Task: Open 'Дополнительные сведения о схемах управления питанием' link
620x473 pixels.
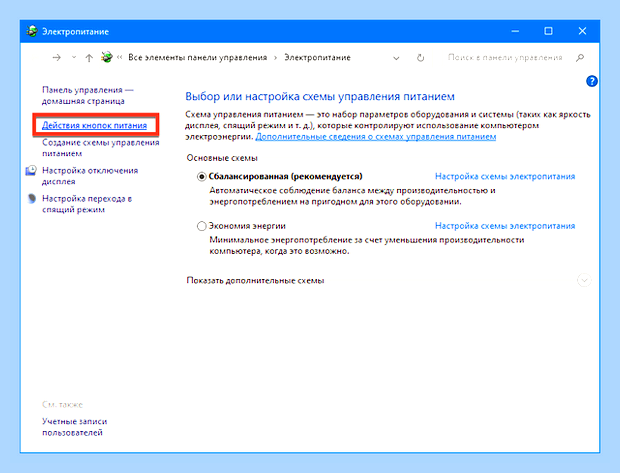Action: coord(376,137)
